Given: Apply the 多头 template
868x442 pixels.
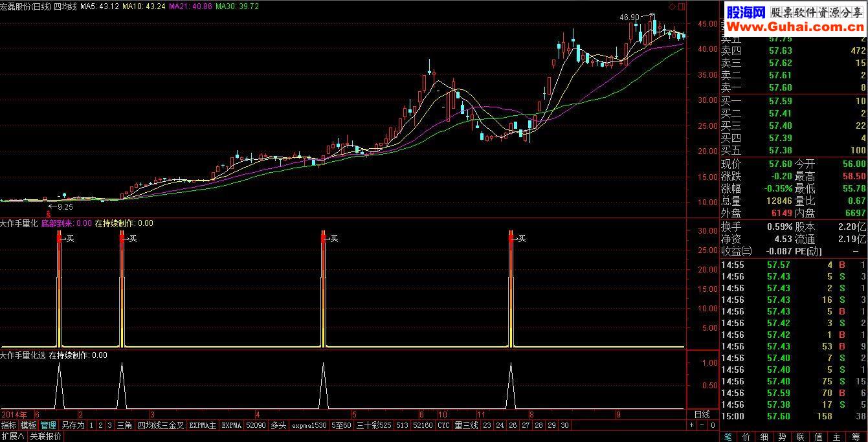Looking at the screenshot, I should pyautogui.click(x=279, y=425).
